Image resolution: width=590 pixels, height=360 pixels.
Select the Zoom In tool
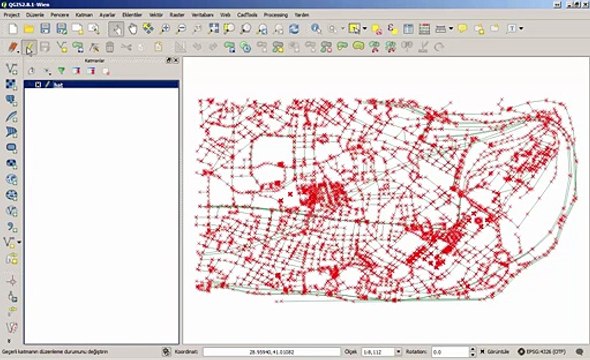coord(165,29)
